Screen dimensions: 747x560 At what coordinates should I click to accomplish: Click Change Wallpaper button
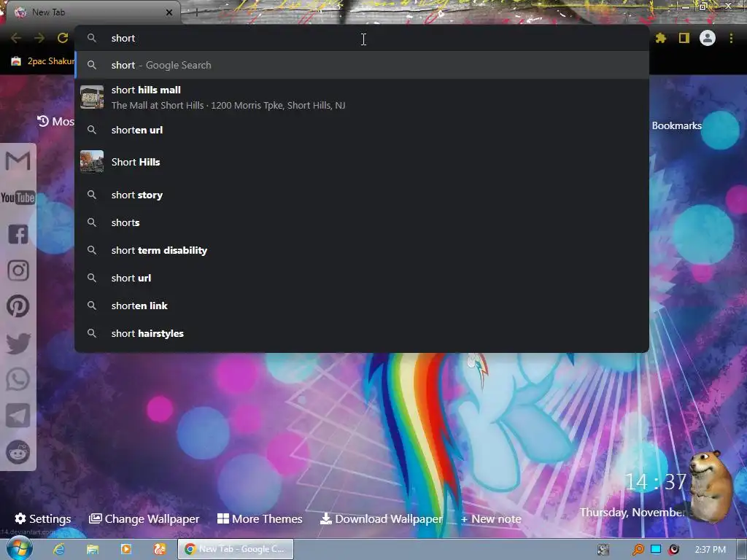point(144,518)
